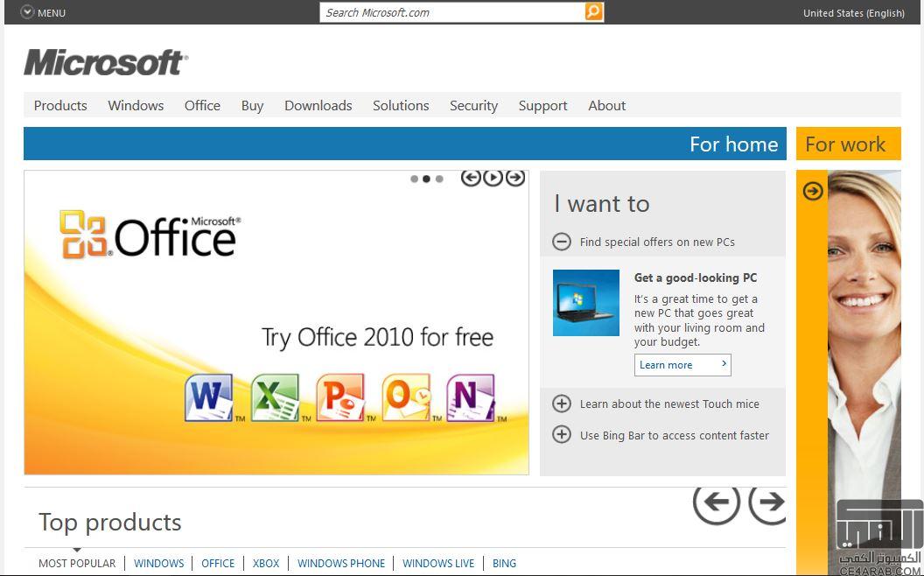Play the banner slideshow
The height and width of the screenshot is (576, 924).
point(493,177)
